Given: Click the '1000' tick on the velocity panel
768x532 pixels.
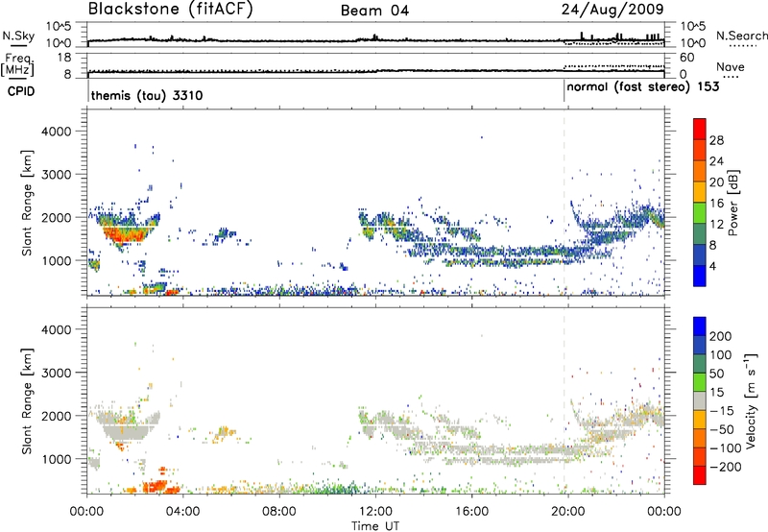Looking at the screenshot, I should [56, 459].
